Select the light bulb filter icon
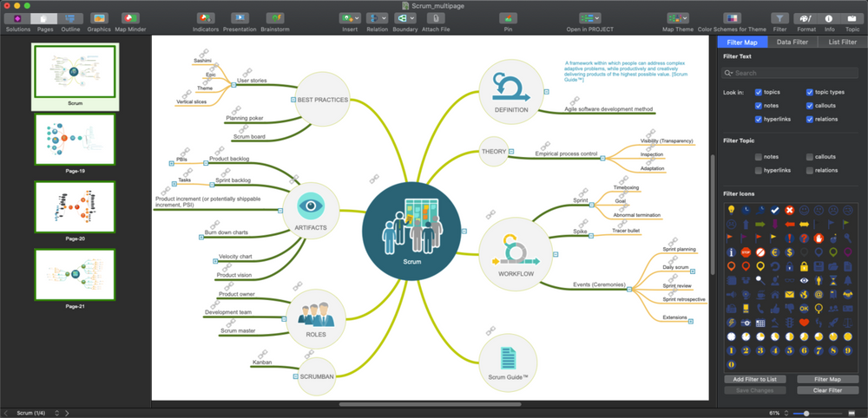The height and width of the screenshot is (418, 868). (731, 210)
